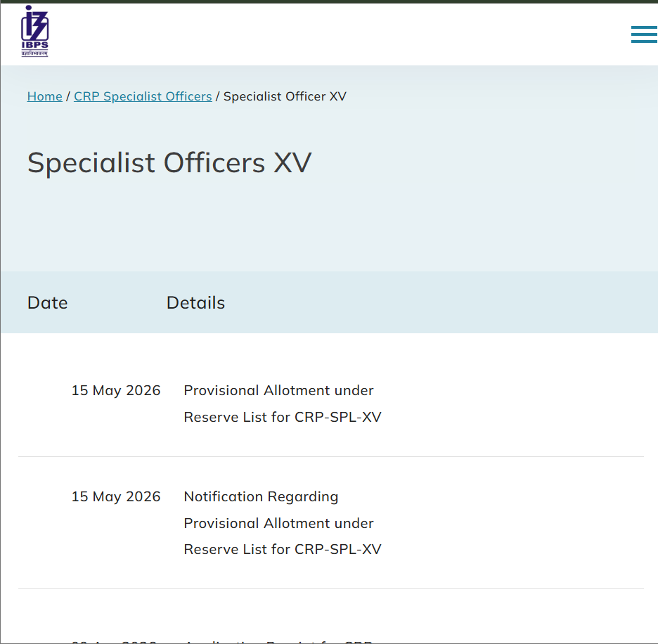Click the Date column header
Screen dimensions: 658x644
coord(47,303)
